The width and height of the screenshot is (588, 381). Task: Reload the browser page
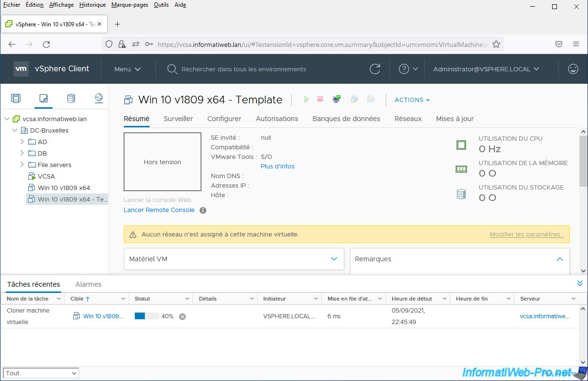click(46, 44)
